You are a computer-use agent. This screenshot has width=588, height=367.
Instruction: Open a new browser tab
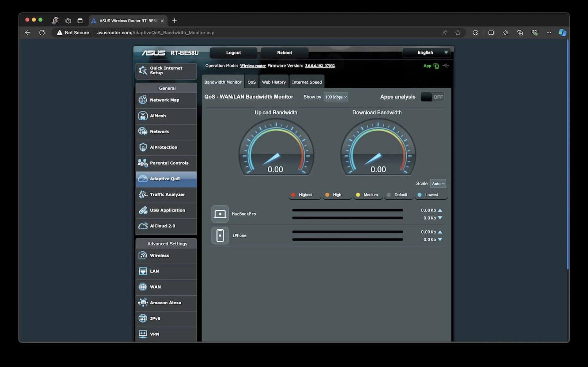[x=175, y=21]
